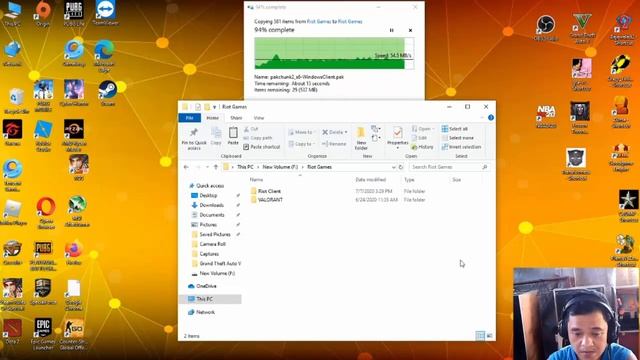The height and width of the screenshot is (360, 640).
Task: Switch to large icons view in status bar
Action: click(489, 336)
